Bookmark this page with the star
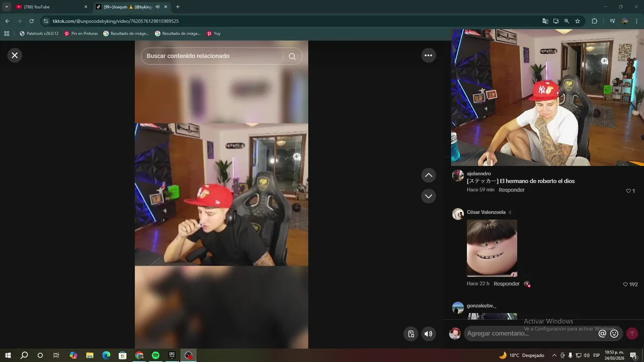 578,21
